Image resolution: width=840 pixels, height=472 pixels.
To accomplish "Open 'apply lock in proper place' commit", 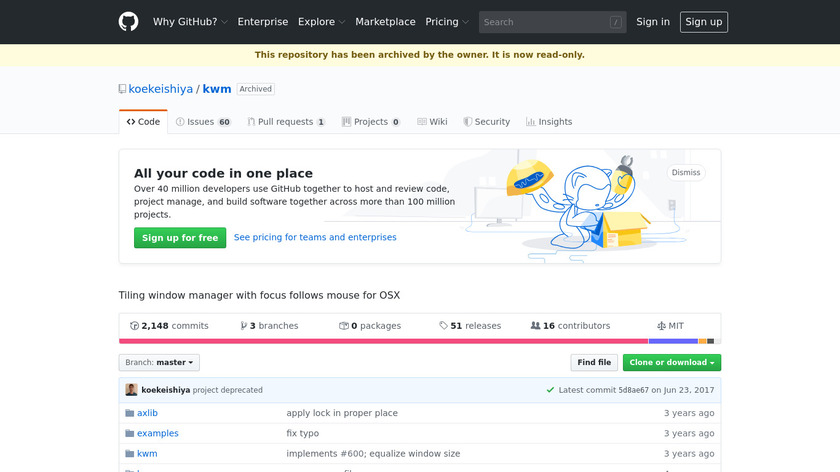I will [342, 413].
